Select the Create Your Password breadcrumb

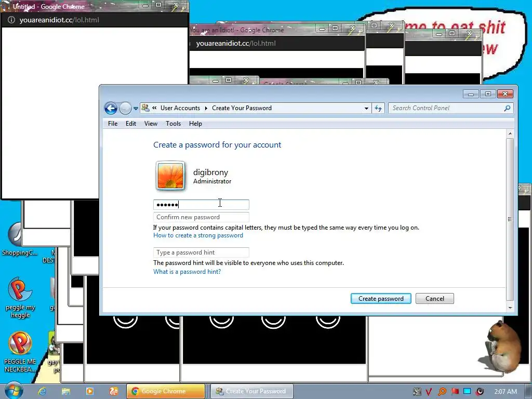tap(242, 108)
